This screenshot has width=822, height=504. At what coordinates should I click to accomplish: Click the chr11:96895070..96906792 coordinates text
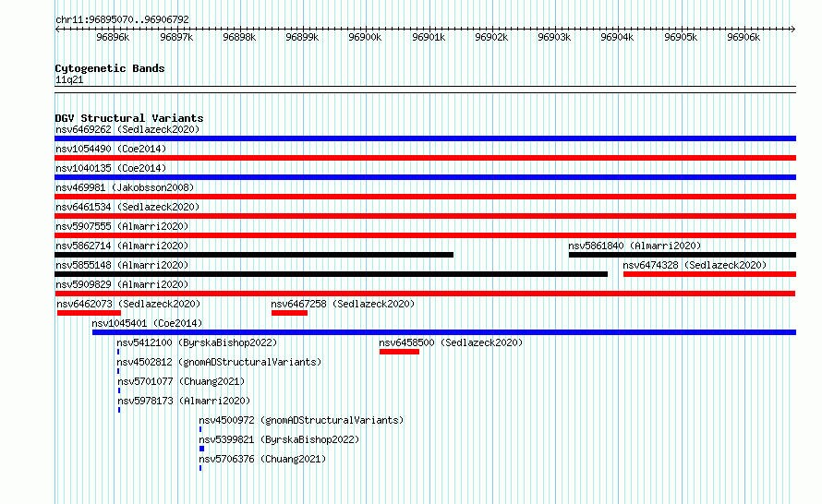click(122, 19)
